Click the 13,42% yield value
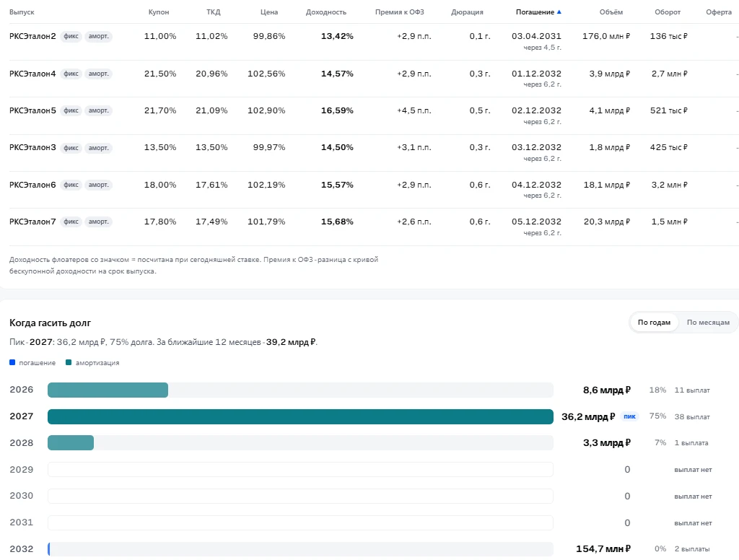Screen dimensions: 739x560 337,36
